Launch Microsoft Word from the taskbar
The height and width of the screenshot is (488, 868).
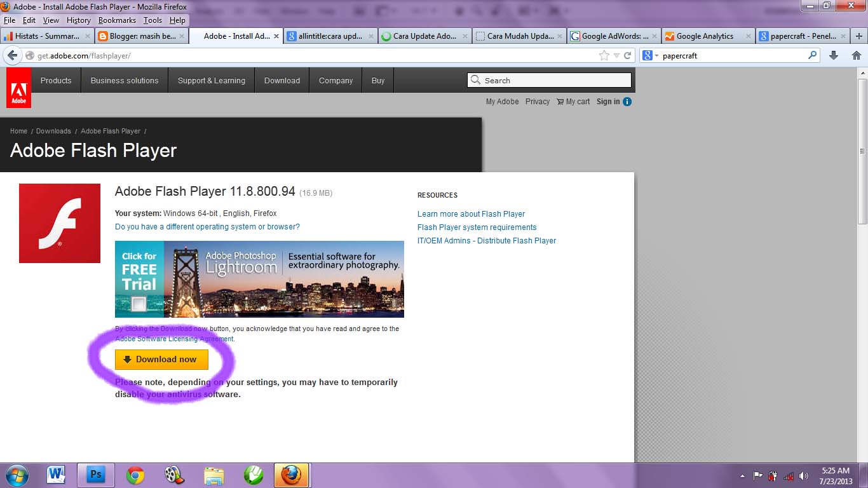point(56,475)
